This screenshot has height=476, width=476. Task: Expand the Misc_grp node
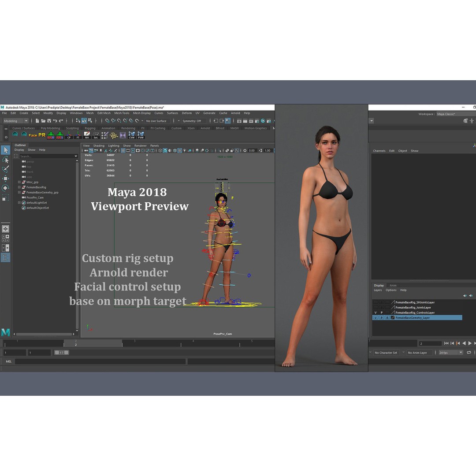click(19, 182)
